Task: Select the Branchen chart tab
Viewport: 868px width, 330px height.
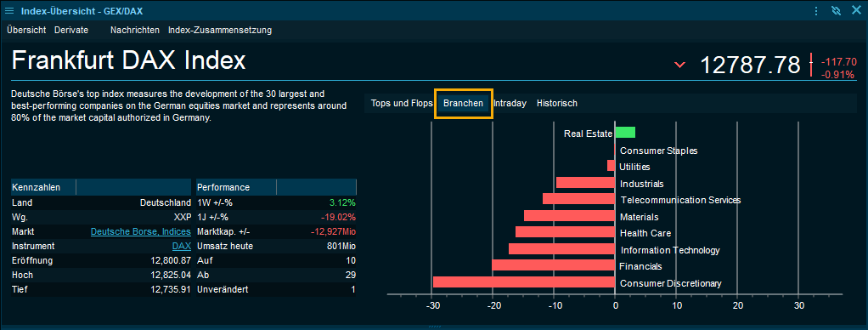Action: coord(464,103)
